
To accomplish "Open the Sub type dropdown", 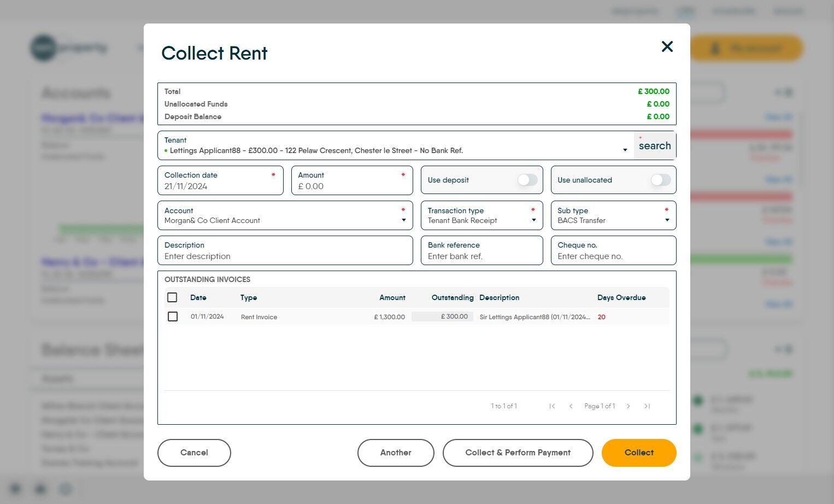I will point(667,220).
